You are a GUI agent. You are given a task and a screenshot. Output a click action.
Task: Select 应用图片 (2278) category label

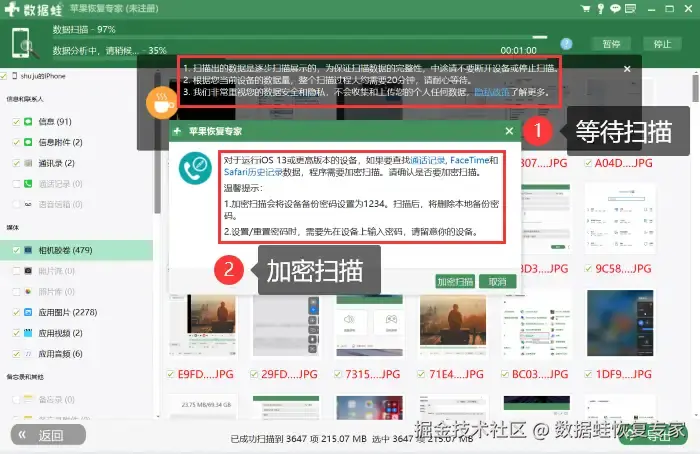(68, 312)
